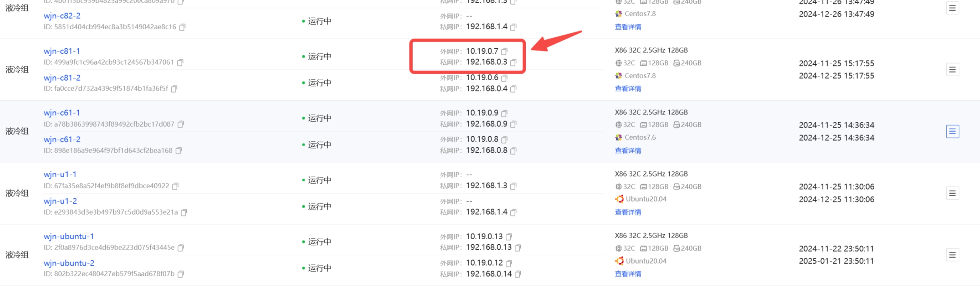Copy external IP 10.19.0.9

click(x=504, y=113)
